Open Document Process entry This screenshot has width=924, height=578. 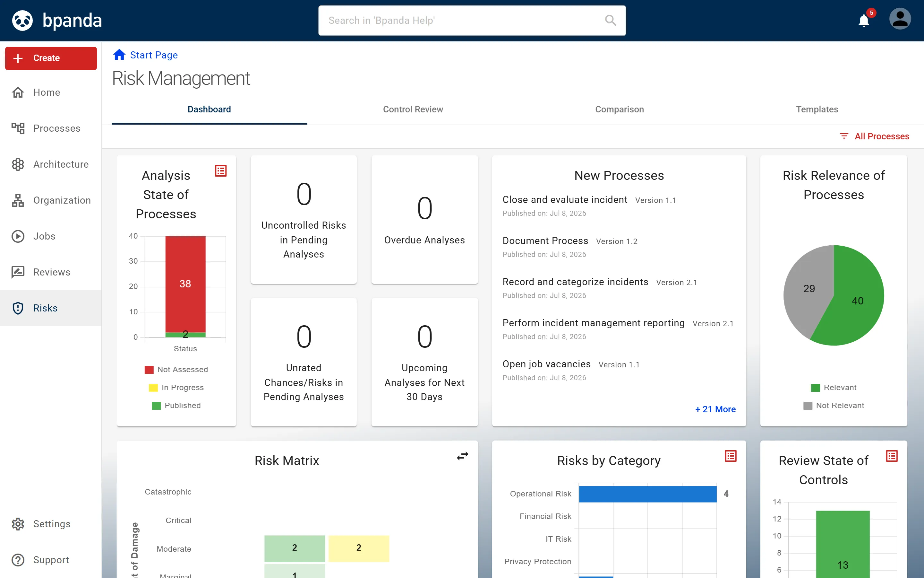[545, 241]
